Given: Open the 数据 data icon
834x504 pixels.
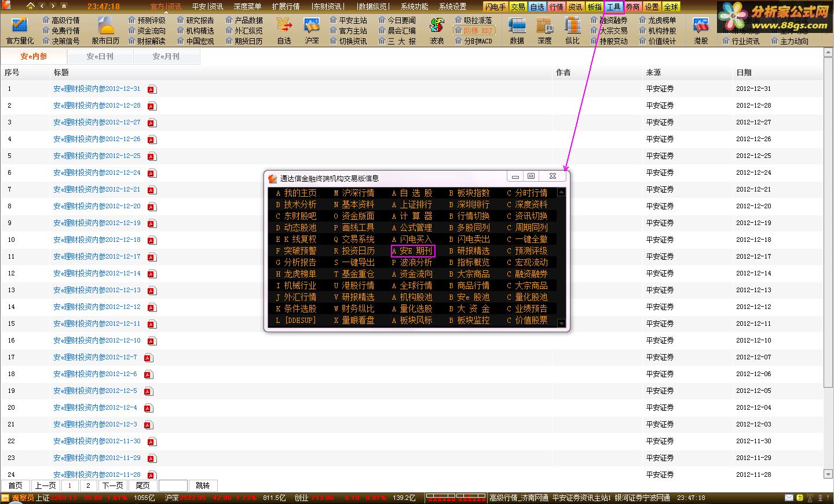Looking at the screenshot, I should [x=517, y=30].
